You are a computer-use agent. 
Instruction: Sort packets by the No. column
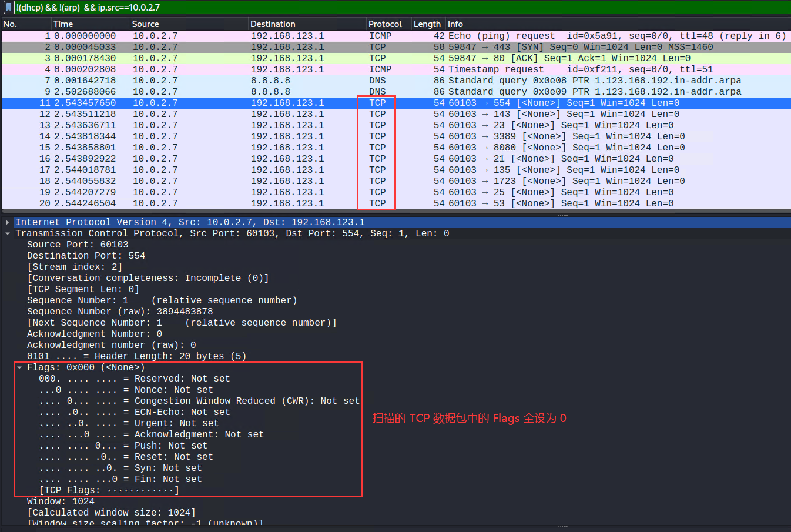point(26,24)
